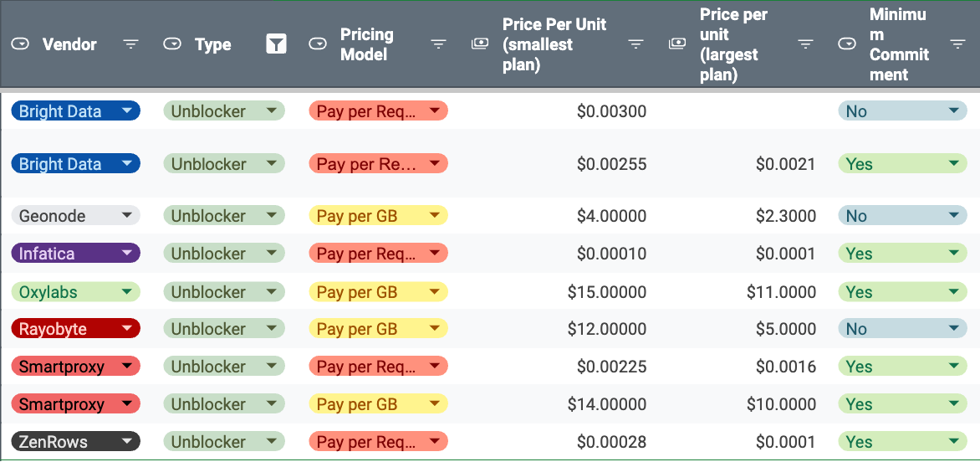Click the Vendor column dropdown-type icon
Screen dimensions: 980x462
coord(21,44)
